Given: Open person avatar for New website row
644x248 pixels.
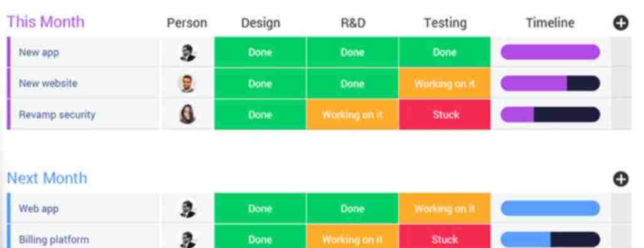Looking at the screenshot, I should (x=187, y=84).
